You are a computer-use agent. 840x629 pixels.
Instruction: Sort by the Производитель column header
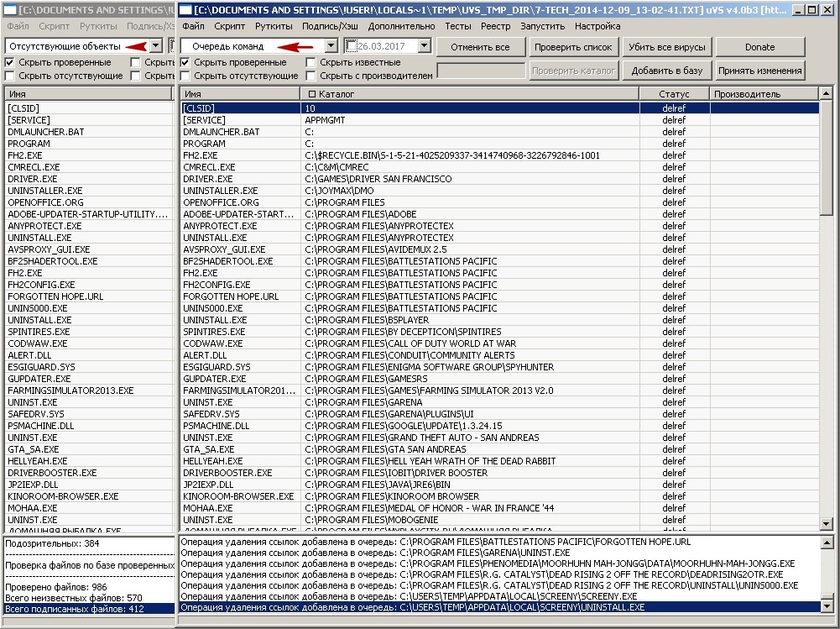764,94
